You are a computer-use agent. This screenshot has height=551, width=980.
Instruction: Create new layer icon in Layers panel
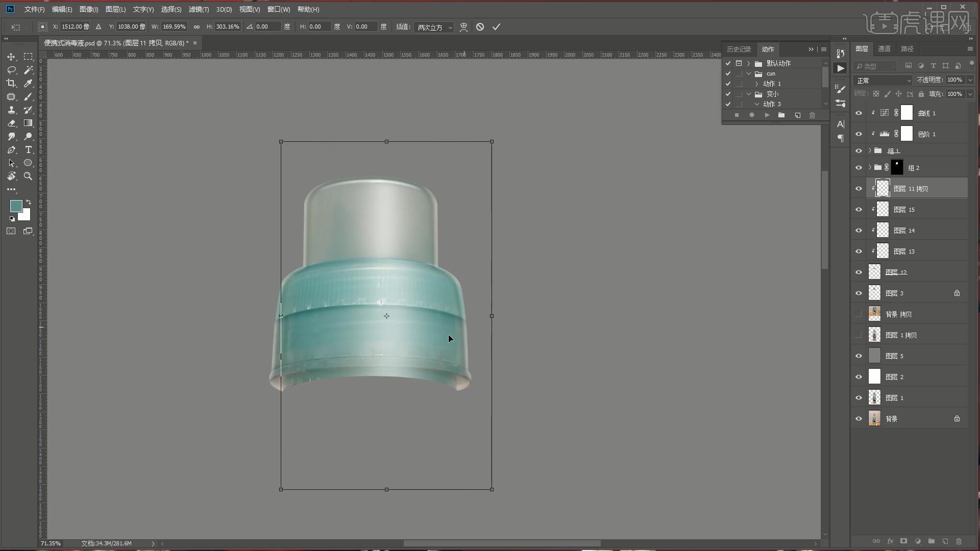click(945, 541)
